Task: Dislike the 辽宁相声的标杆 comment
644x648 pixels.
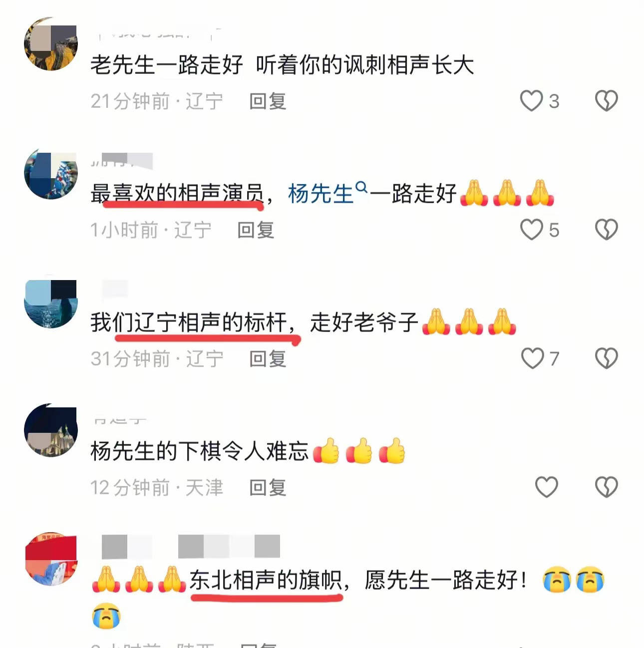Action: [x=607, y=358]
